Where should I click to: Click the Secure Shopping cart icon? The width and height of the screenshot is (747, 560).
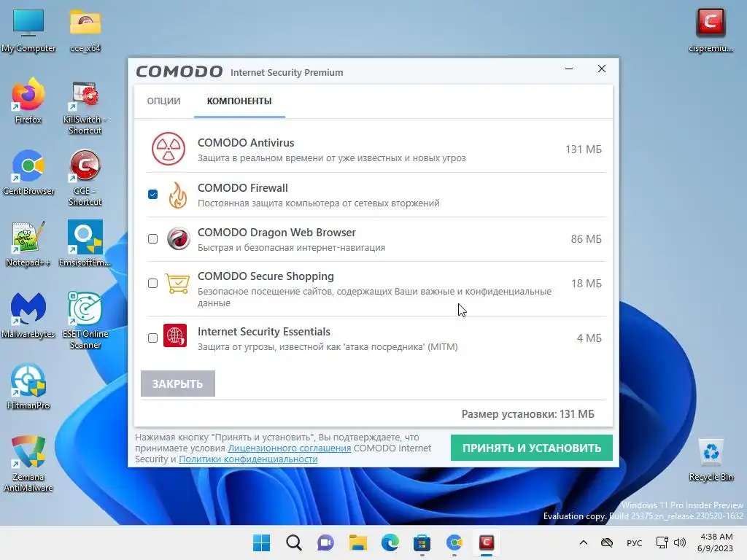pos(177,284)
